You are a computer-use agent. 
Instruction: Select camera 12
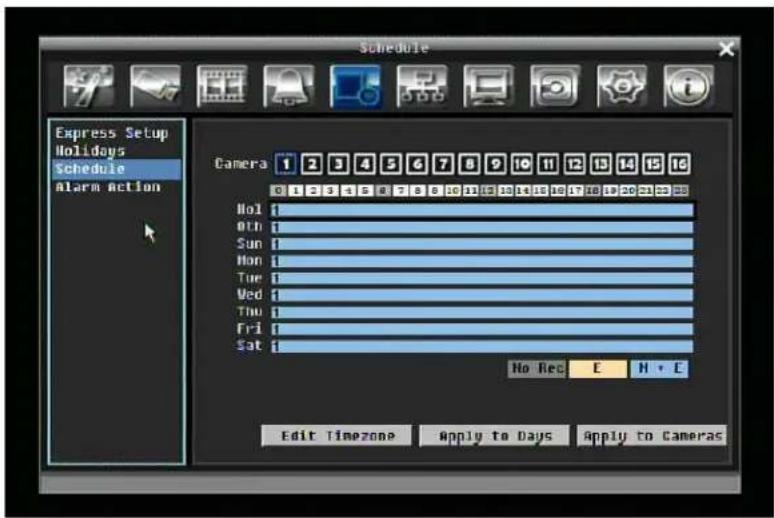coord(574,164)
